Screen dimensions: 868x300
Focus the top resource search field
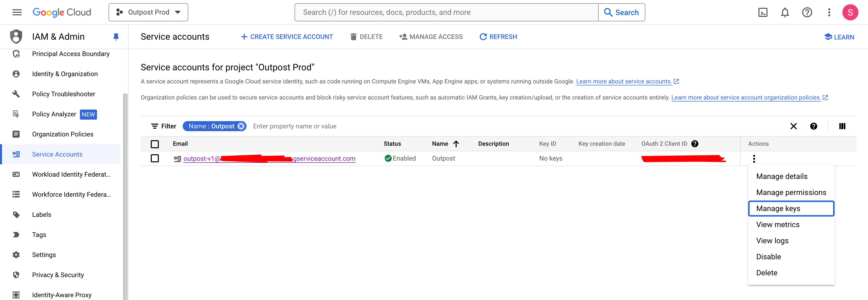(446, 13)
